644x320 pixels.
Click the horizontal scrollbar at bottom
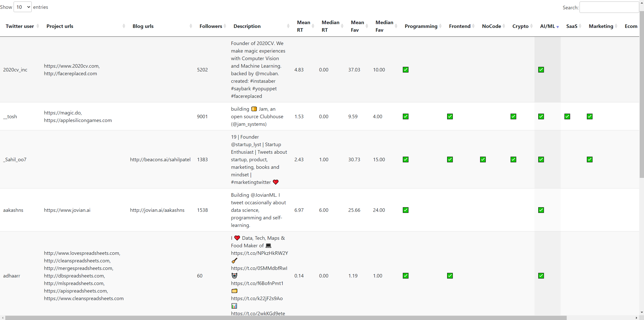(286, 318)
